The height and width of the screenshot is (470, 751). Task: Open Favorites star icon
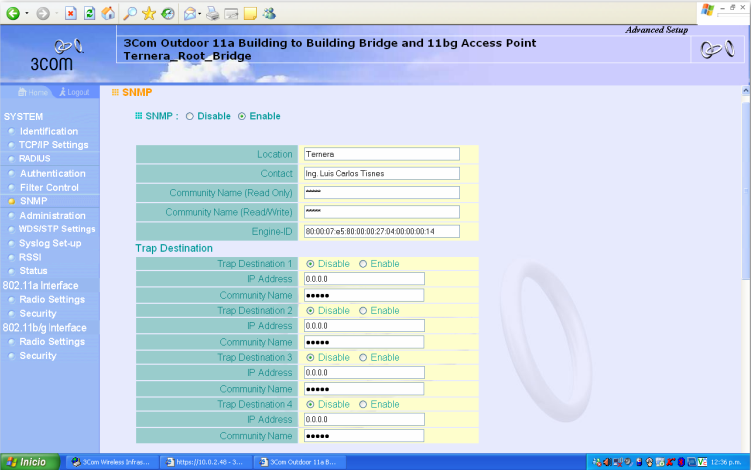click(149, 13)
